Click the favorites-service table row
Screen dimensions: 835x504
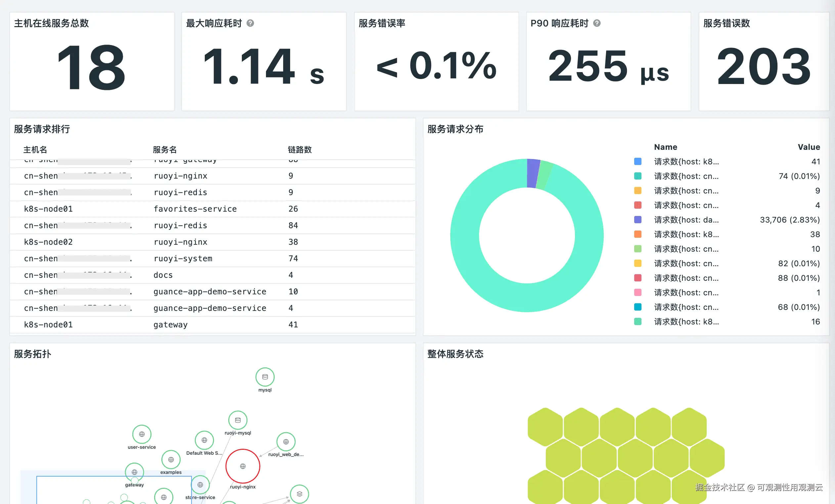point(195,209)
